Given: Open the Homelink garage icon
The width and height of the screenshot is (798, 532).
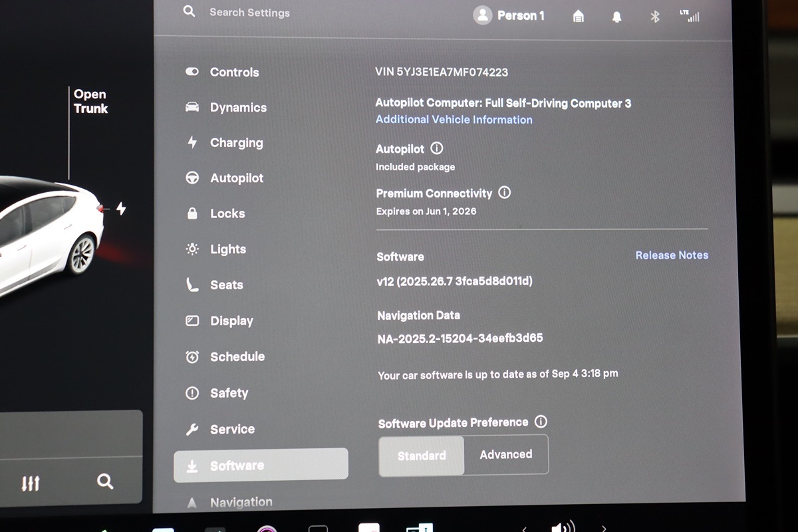Looking at the screenshot, I should [x=579, y=17].
